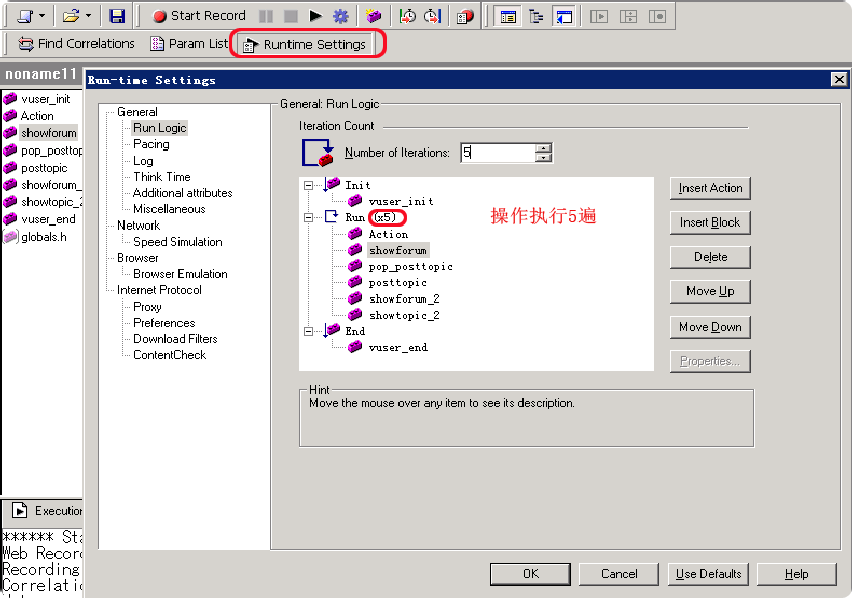
Task: Open Think Time settings
Action: point(162,177)
